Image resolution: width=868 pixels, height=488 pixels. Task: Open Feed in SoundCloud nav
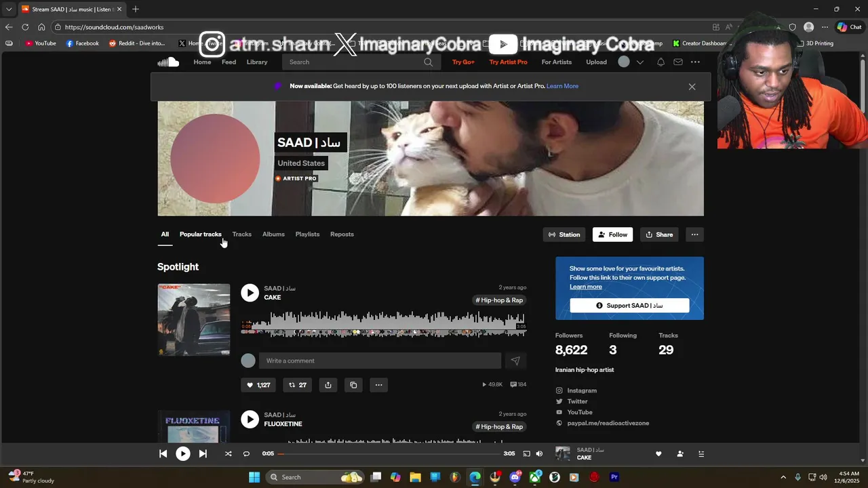[229, 62]
